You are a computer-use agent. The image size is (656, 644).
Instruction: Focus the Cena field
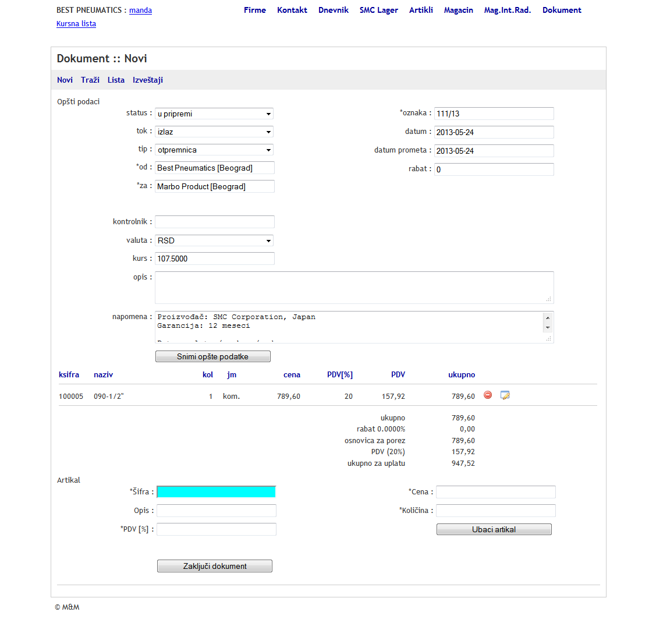click(x=496, y=492)
